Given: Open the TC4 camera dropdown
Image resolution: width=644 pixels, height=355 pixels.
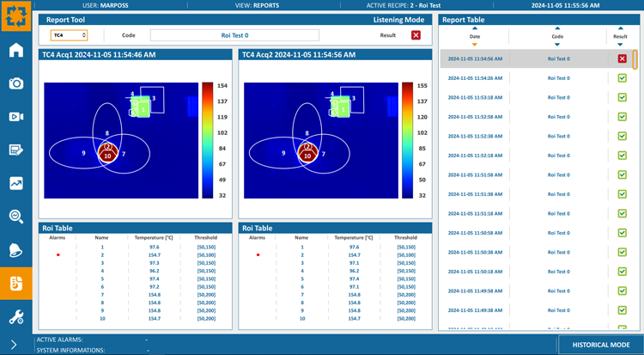Looking at the screenshot, I should pos(69,35).
